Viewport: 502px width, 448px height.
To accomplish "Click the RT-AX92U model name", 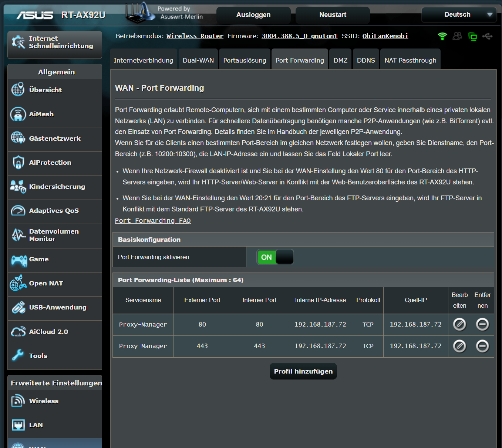I will tap(83, 15).
